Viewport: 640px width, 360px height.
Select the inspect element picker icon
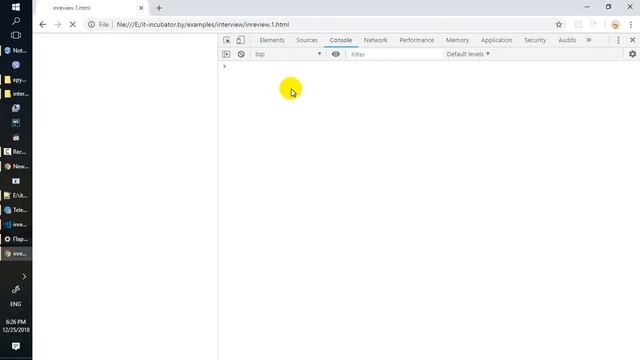click(x=227, y=40)
